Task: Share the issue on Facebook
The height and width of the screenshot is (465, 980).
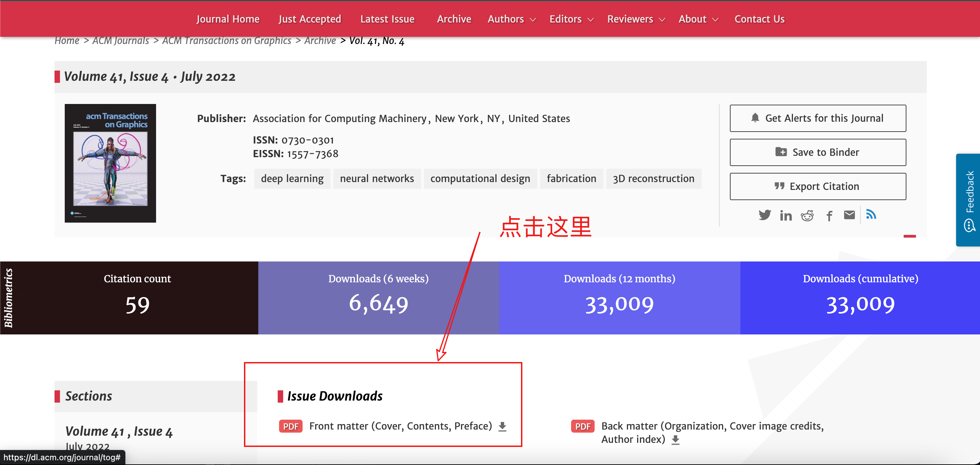Action: [x=829, y=216]
